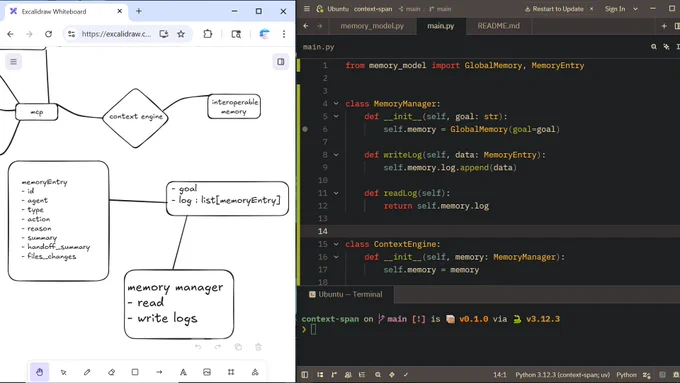The image size is (680, 383).
Task: Click the redo arrow on the whiteboard
Action: [x=218, y=347]
